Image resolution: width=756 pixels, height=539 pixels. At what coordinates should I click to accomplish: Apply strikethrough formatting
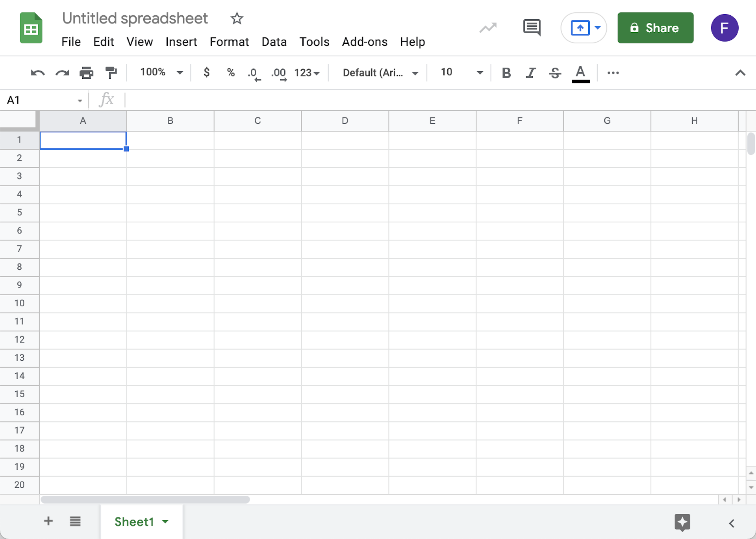[x=555, y=72]
